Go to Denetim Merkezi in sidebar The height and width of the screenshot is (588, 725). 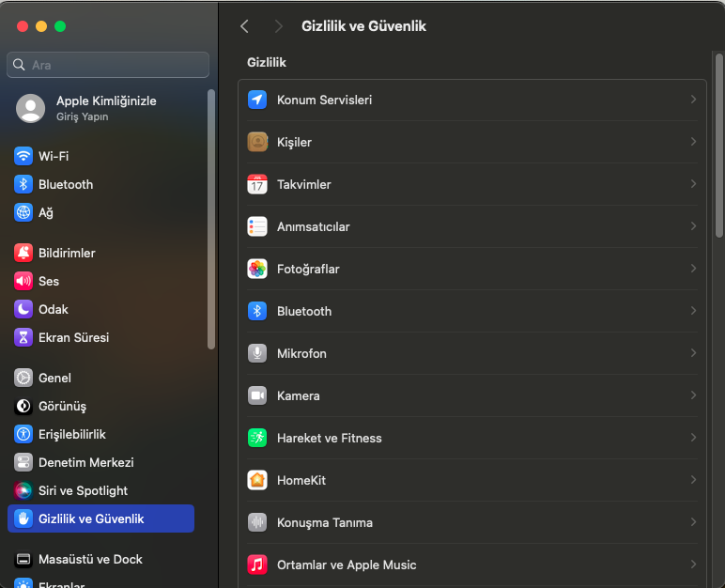85,462
